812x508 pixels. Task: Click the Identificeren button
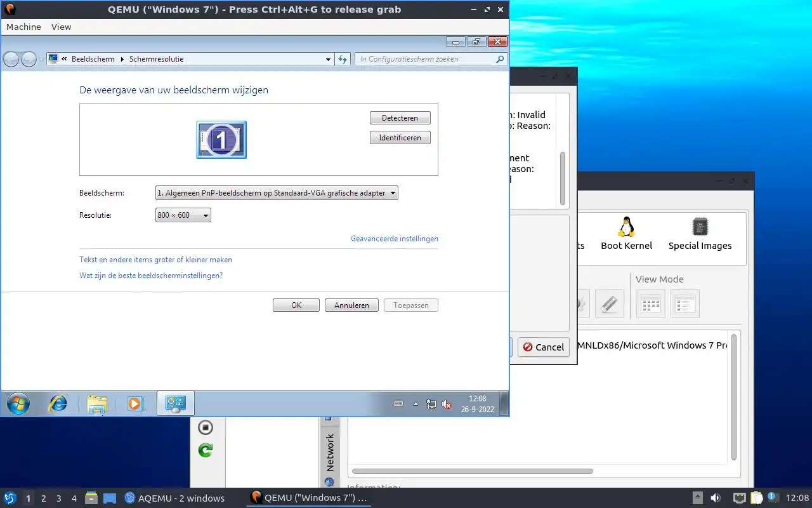400,138
